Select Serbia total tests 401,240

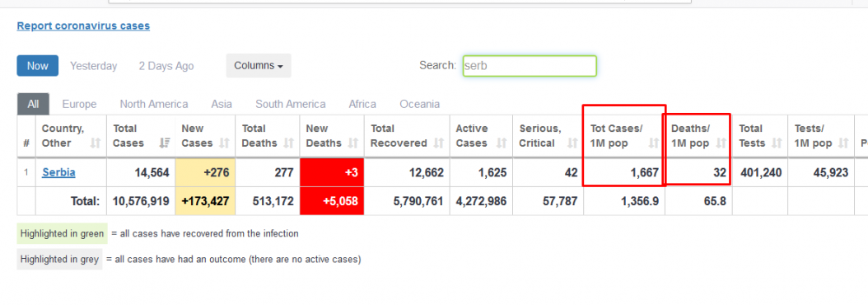[x=760, y=172]
